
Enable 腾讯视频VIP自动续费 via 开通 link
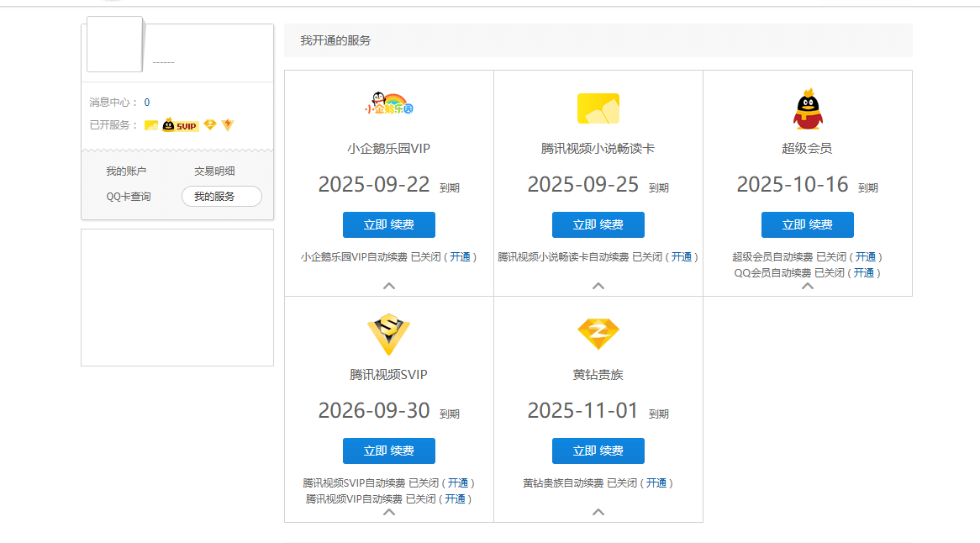tap(455, 499)
